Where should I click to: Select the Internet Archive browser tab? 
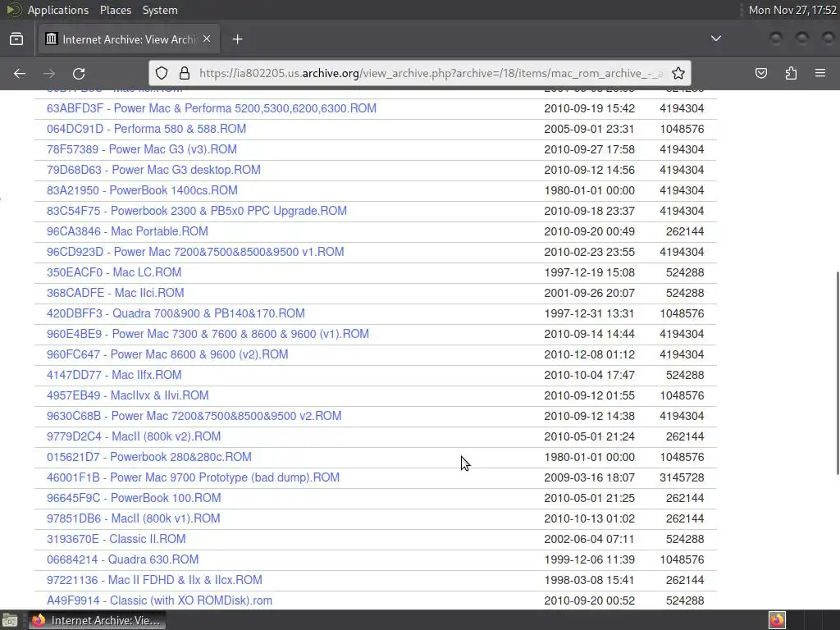click(x=129, y=39)
